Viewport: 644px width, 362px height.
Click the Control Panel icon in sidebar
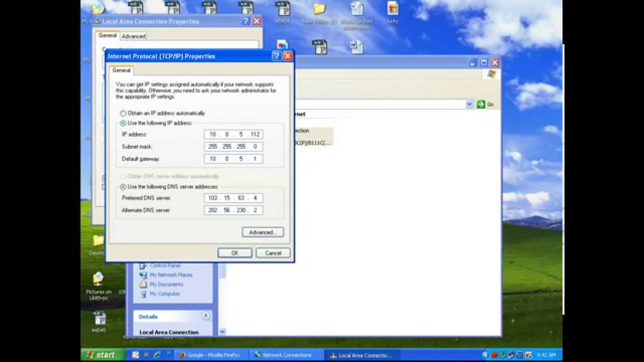pos(143,265)
